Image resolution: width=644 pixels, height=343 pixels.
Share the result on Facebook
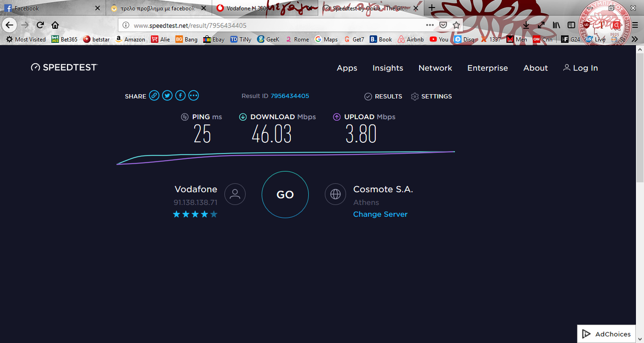[x=180, y=96]
